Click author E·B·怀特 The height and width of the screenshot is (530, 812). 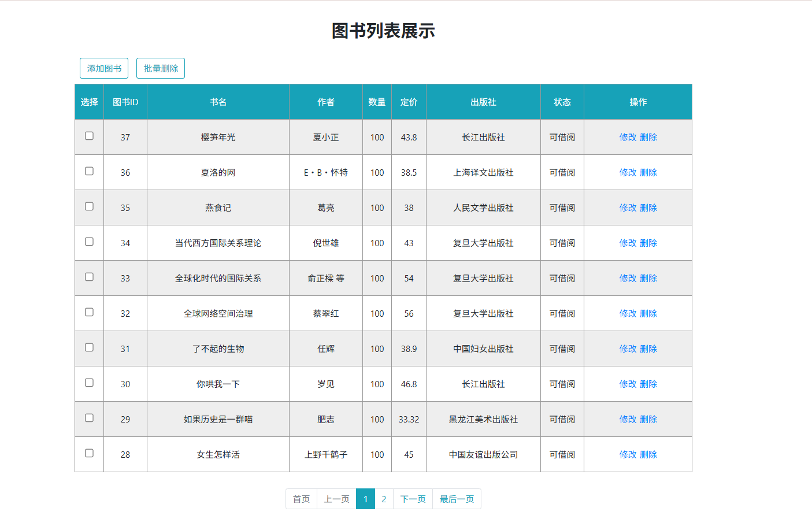(326, 172)
